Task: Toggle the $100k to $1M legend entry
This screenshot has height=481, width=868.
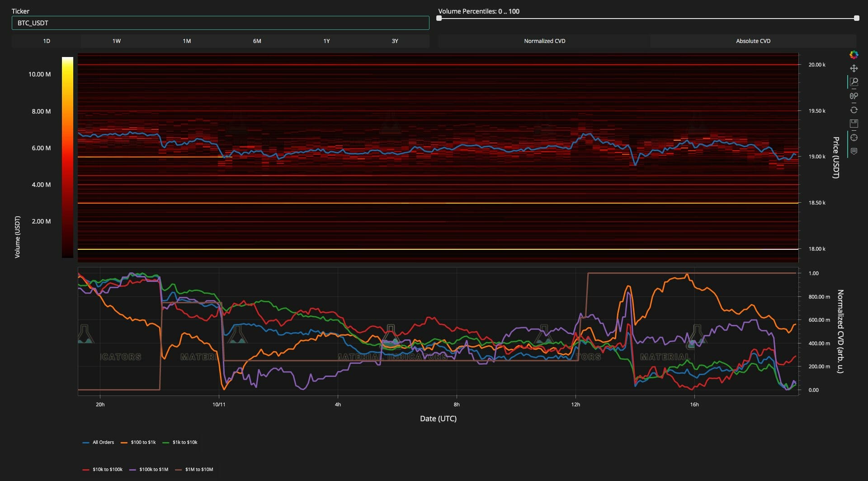Action: [149, 469]
